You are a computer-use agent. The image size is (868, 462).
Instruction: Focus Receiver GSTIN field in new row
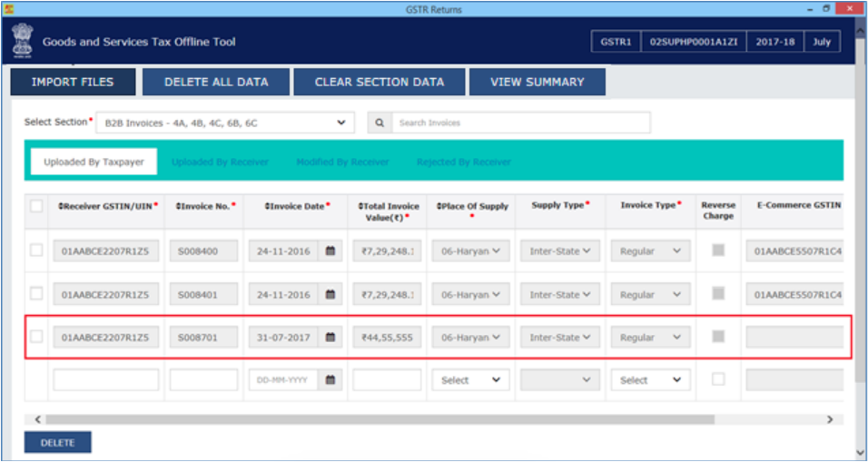(x=105, y=380)
